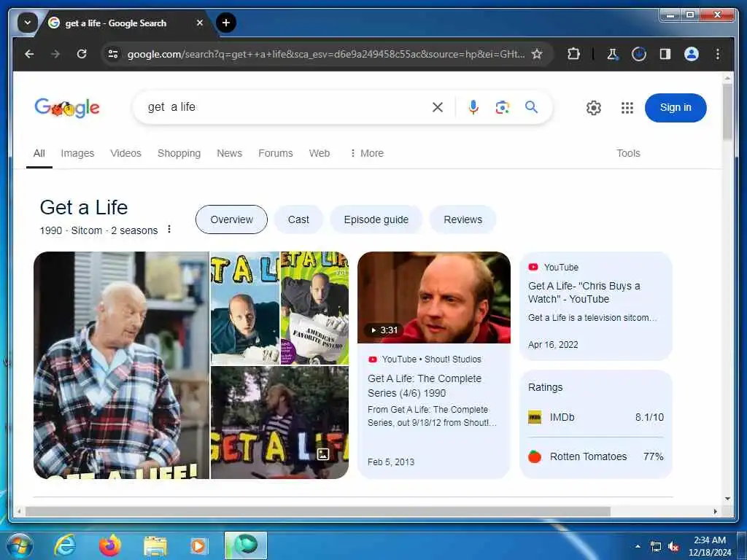Open the side panel icon
The image size is (747, 560).
coord(665,54)
